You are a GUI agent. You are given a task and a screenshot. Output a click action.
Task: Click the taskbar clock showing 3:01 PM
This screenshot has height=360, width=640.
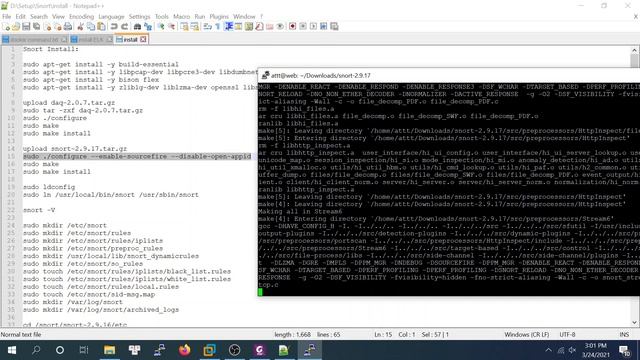tap(595, 350)
